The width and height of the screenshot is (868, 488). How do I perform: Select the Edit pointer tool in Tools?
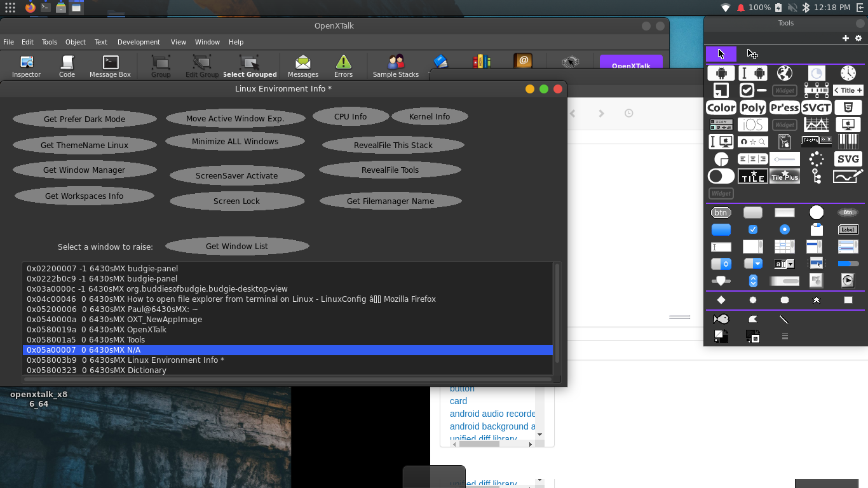point(752,54)
